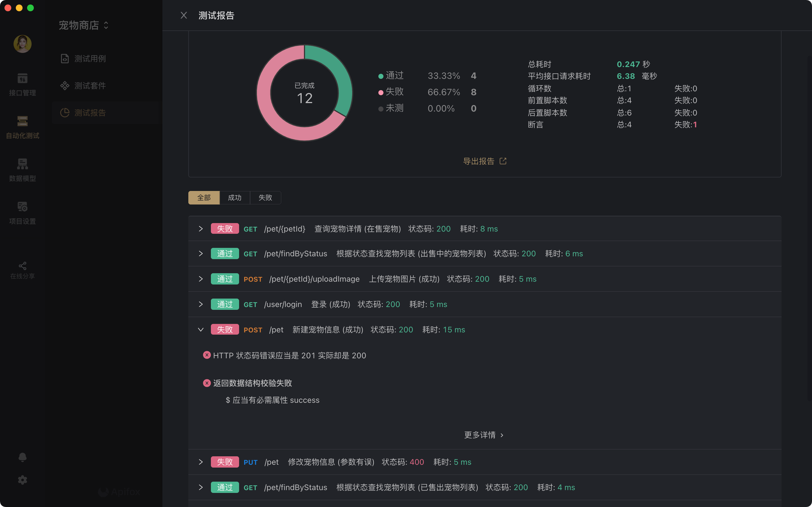Expand the GET /pet/{petId} failed row
This screenshot has height=507, width=812.
(201, 229)
